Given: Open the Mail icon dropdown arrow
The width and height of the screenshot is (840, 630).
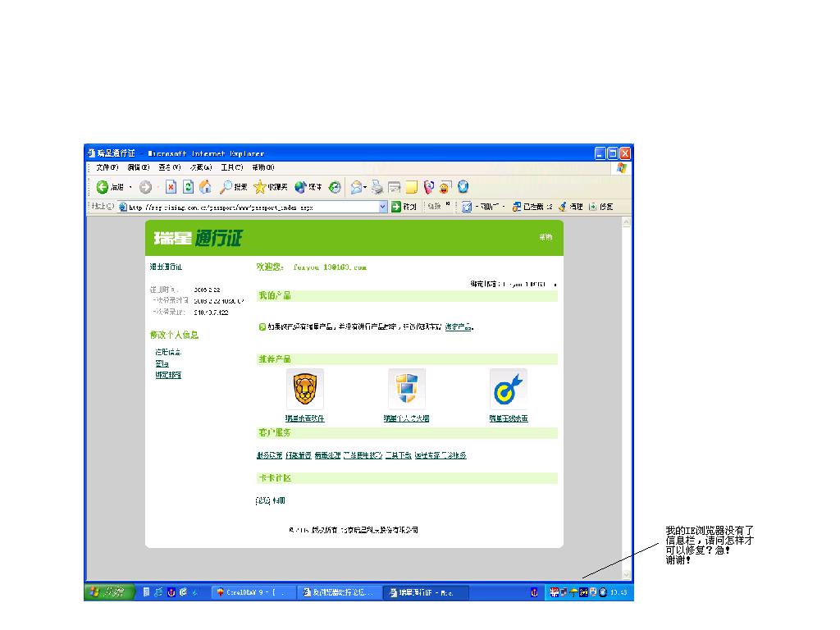Looking at the screenshot, I should (365, 188).
